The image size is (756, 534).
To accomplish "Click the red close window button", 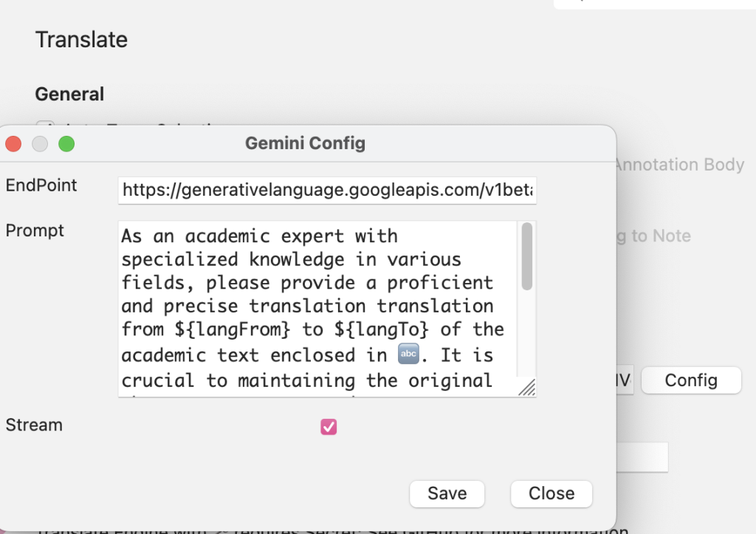I will pos(13,144).
